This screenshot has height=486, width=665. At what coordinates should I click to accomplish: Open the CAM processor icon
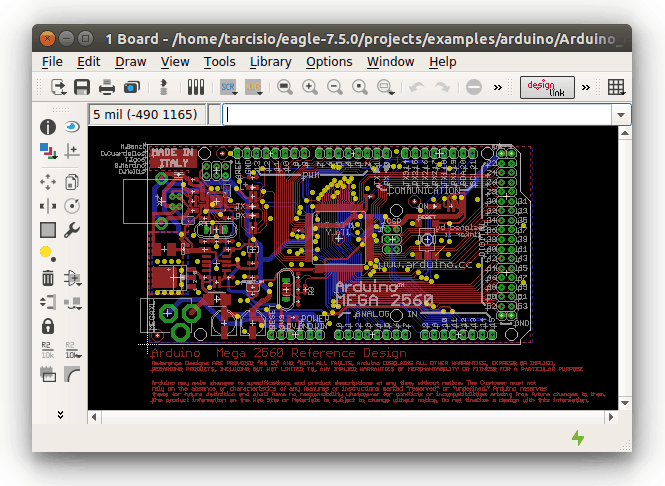[131, 87]
